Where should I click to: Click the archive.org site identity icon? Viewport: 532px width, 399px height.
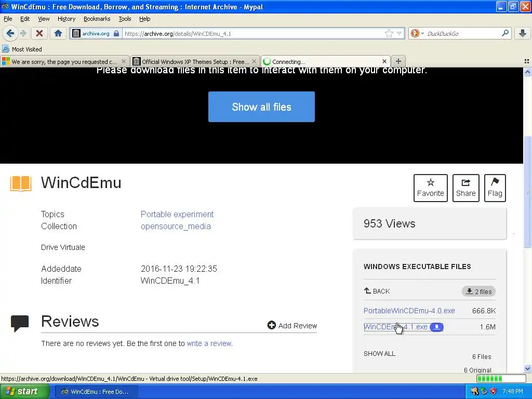click(x=76, y=33)
